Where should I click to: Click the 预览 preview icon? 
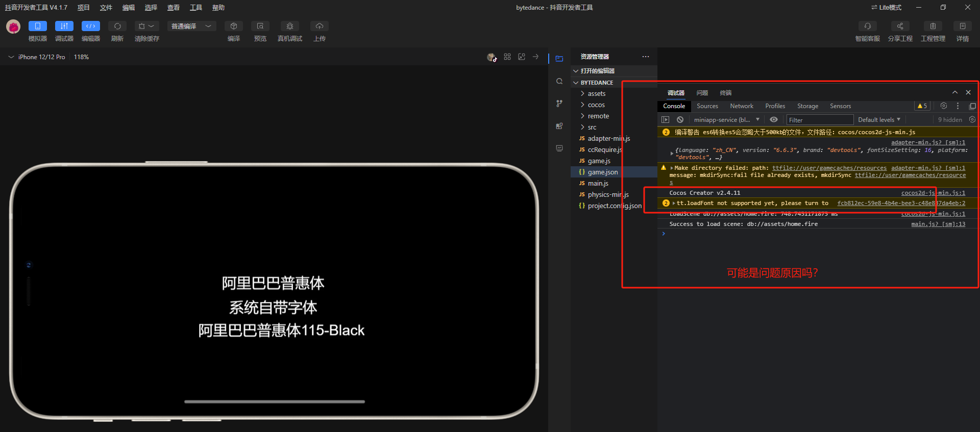coord(260,26)
